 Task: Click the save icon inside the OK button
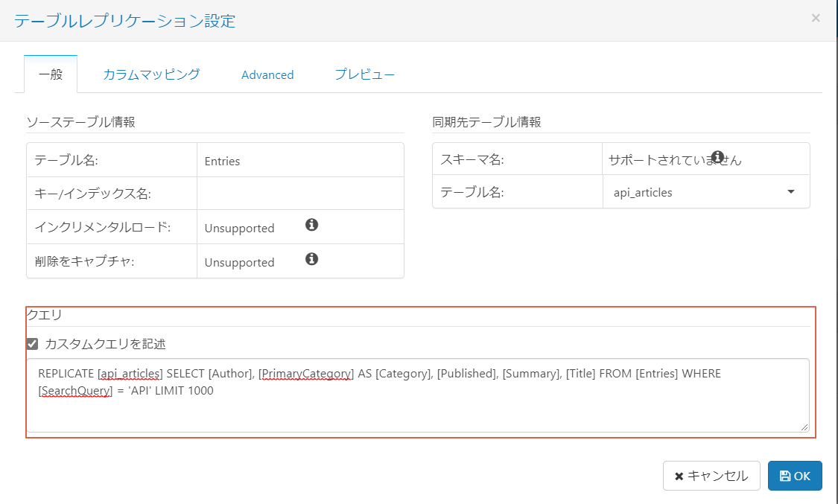coord(784,475)
